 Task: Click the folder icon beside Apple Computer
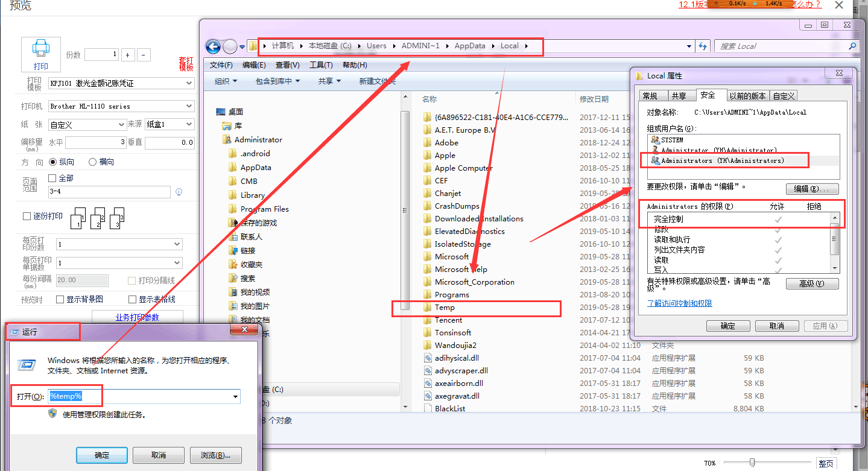[427, 168]
